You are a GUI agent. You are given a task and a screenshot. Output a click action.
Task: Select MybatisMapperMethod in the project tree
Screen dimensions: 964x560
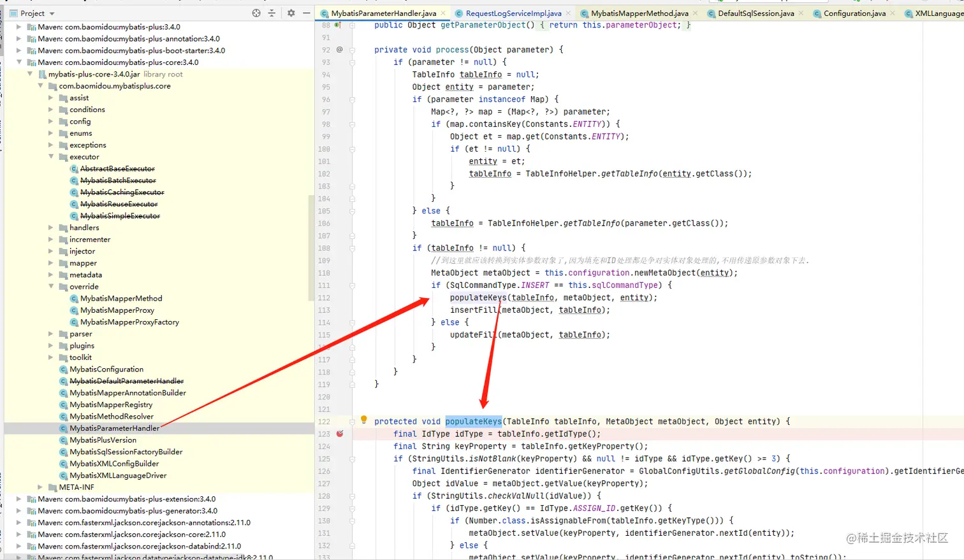pos(121,298)
